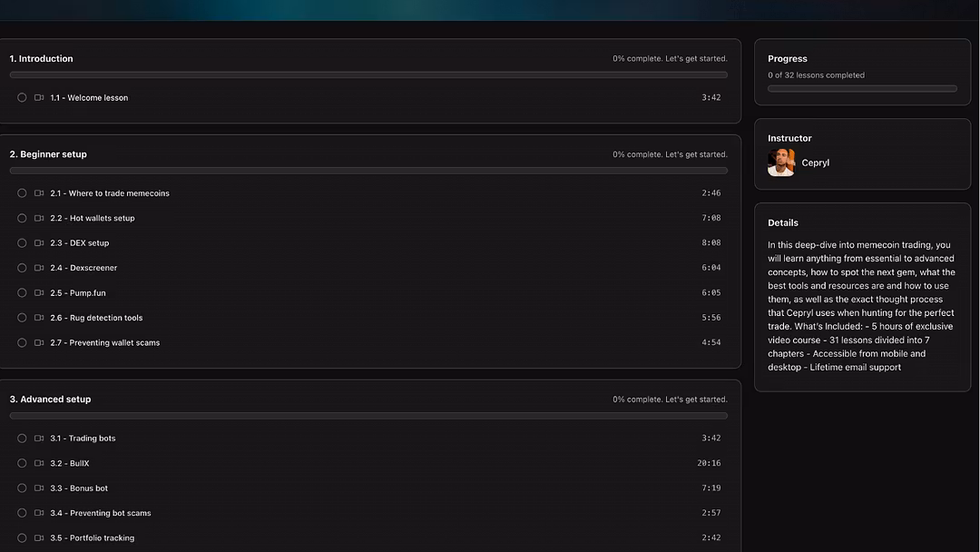Collapse the 1. Introduction chapter header
The width and height of the screenshot is (980, 552).
pos(42,59)
